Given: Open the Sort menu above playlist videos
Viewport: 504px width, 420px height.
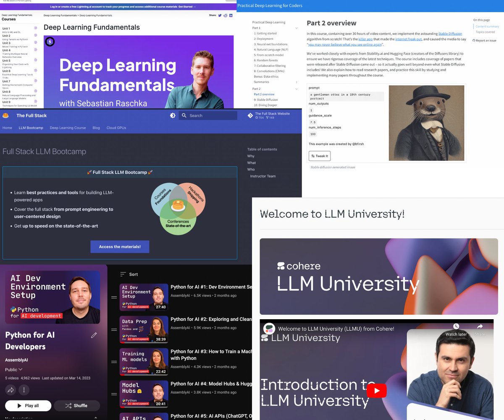Looking at the screenshot, I should click(129, 274).
